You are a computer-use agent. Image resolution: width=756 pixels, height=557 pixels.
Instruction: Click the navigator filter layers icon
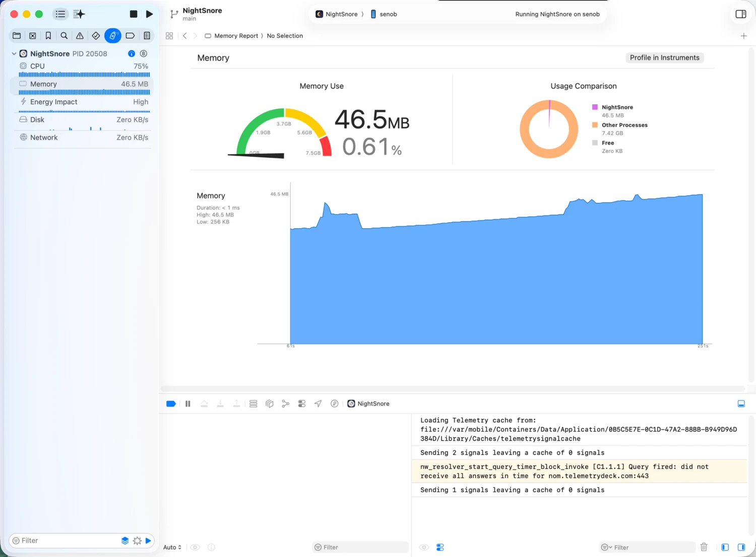pyautogui.click(x=125, y=540)
